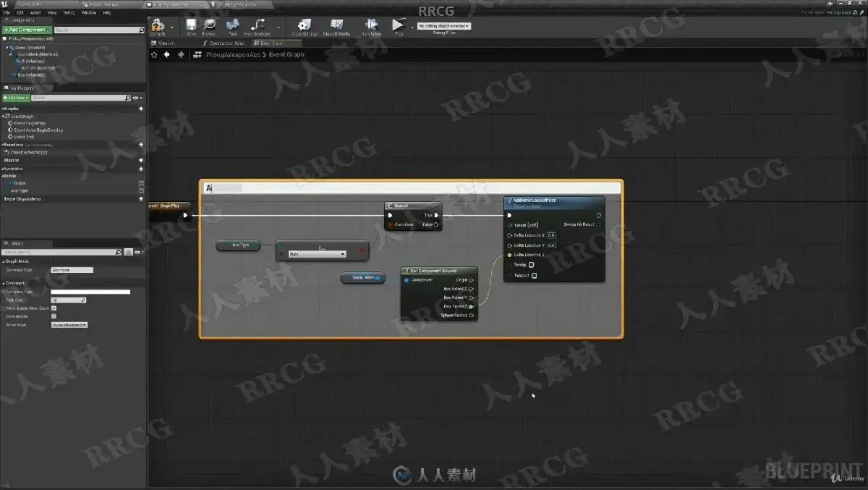Open the Compile options dropdown arrow
Screen dimensions: 868x490
pos(171,28)
